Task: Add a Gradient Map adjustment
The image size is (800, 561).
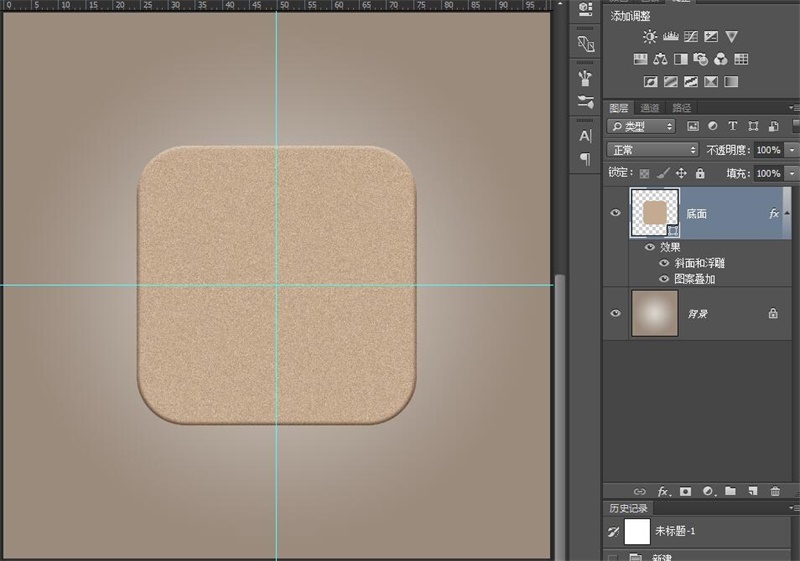Action: click(731, 82)
